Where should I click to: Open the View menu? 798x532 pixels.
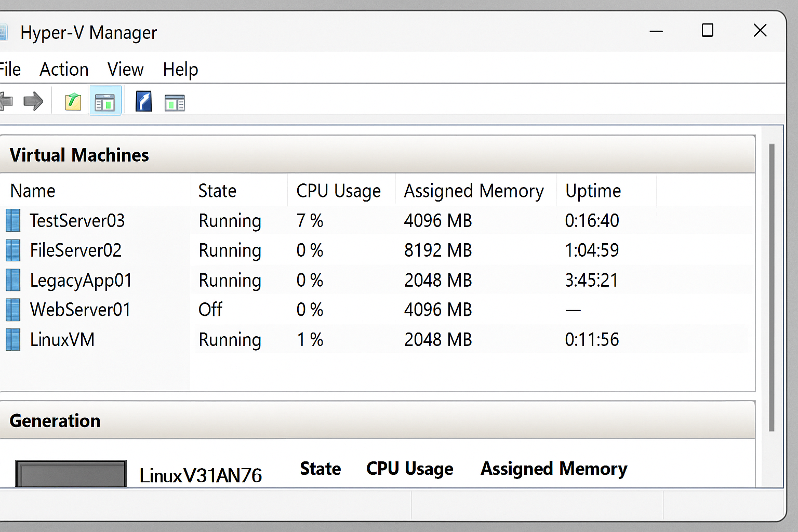pyautogui.click(x=125, y=69)
